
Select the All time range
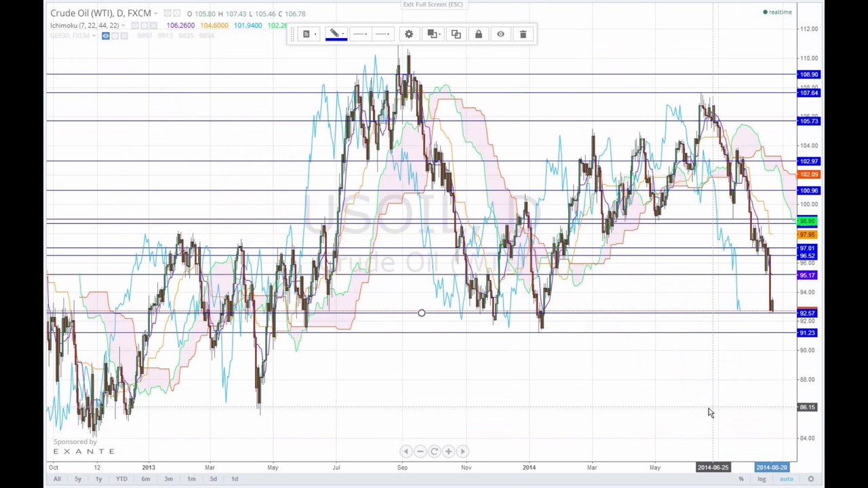pos(57,479)
